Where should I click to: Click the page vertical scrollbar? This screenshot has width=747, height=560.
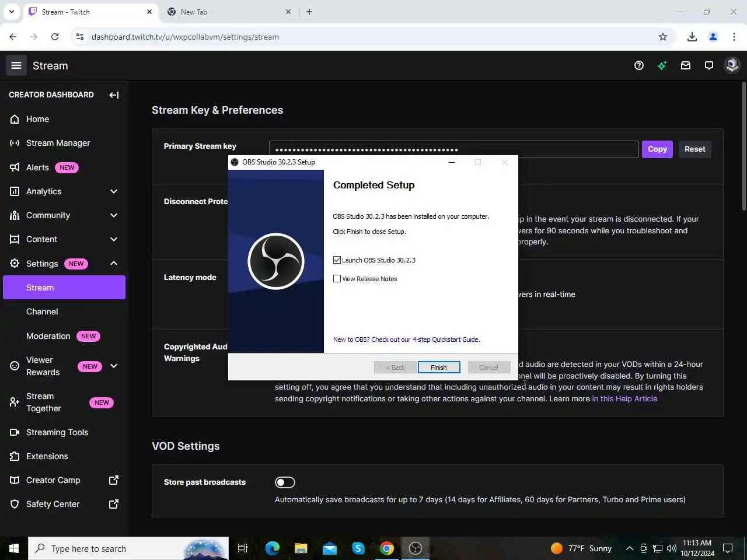[743, 146]
